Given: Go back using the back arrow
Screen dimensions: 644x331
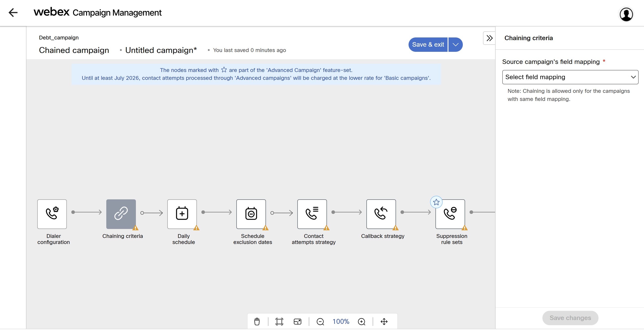Looking at the screenshot, I should point(13,13).
